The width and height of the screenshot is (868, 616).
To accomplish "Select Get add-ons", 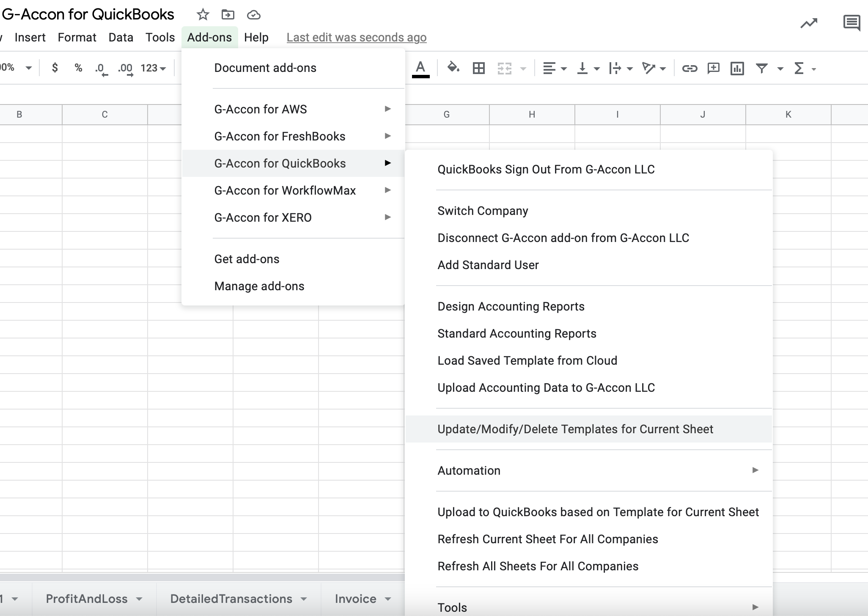I will [x=294, y=259].
